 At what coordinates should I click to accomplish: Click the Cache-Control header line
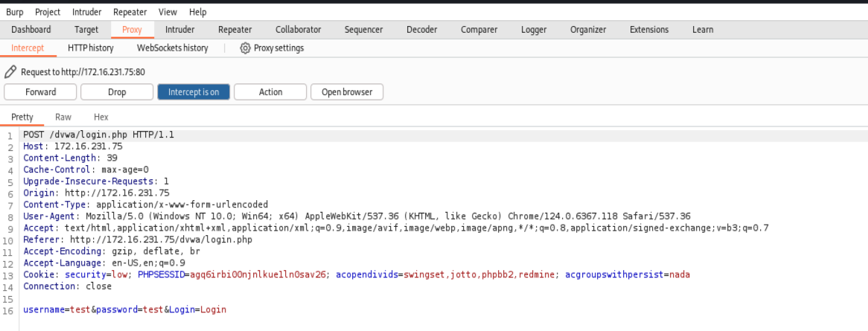point(86,170)
